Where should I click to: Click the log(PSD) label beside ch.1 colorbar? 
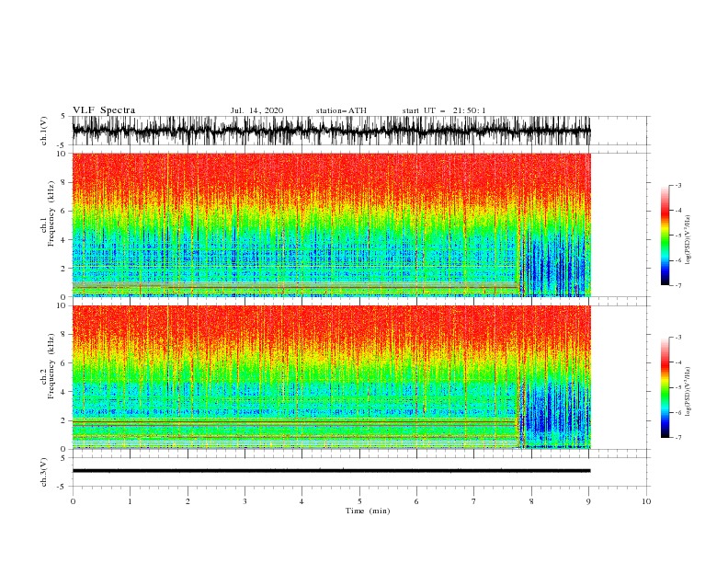(688, 240)
